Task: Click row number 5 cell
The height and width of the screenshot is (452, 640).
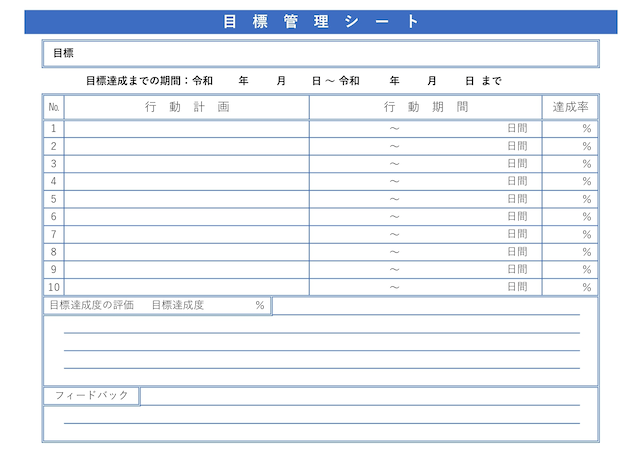Action: pyautogui.click(x=54, y=199)
